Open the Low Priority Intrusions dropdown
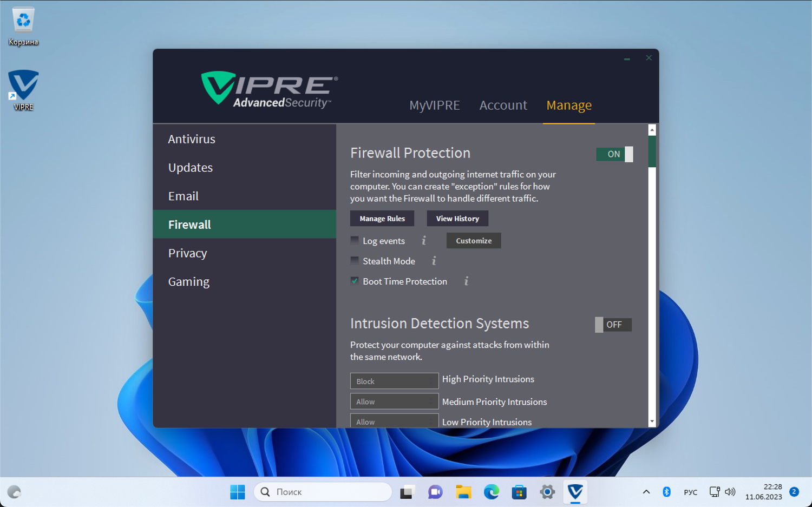Viewport: 812px width, 507px height. [x=394, y=421]
